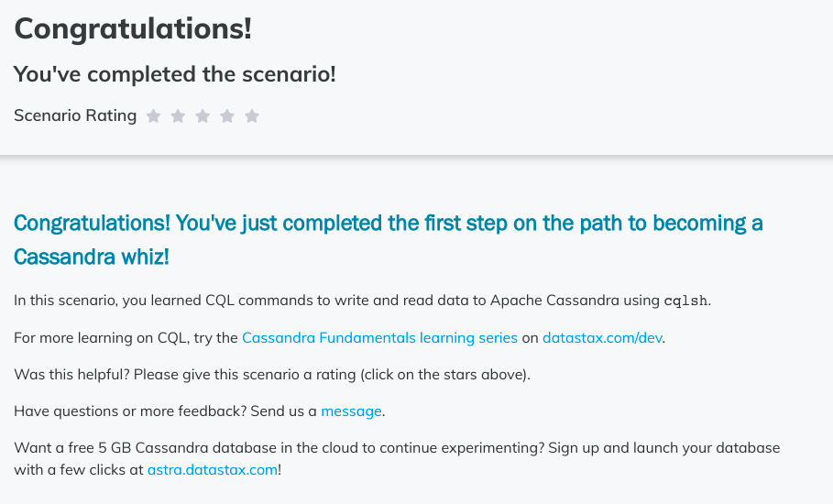Click the message link to send feedback
The image size is (833, 504).
[x=351, y=411]
